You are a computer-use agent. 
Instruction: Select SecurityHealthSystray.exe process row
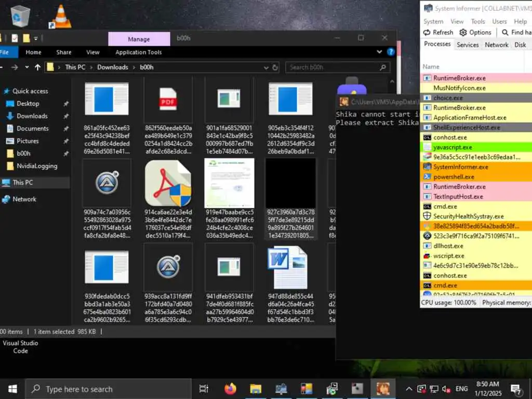tap(476, 216)
